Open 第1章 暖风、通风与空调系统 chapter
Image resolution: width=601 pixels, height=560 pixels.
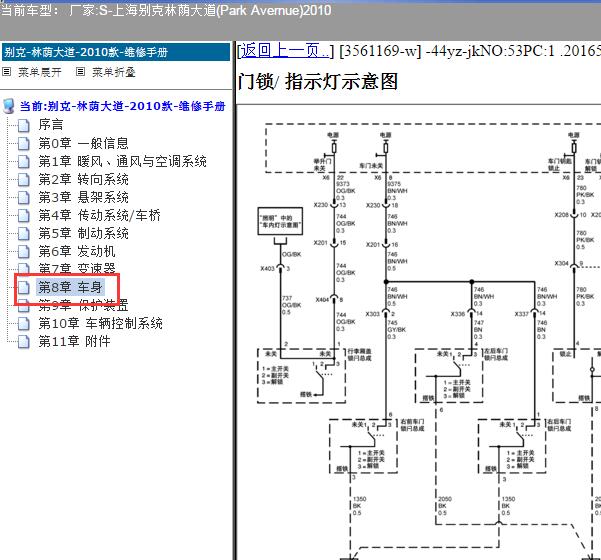pyautogui.click(x=122, y=161)
